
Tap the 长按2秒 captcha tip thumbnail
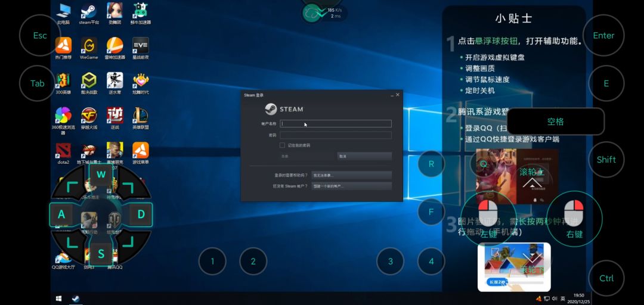point(514,267)
